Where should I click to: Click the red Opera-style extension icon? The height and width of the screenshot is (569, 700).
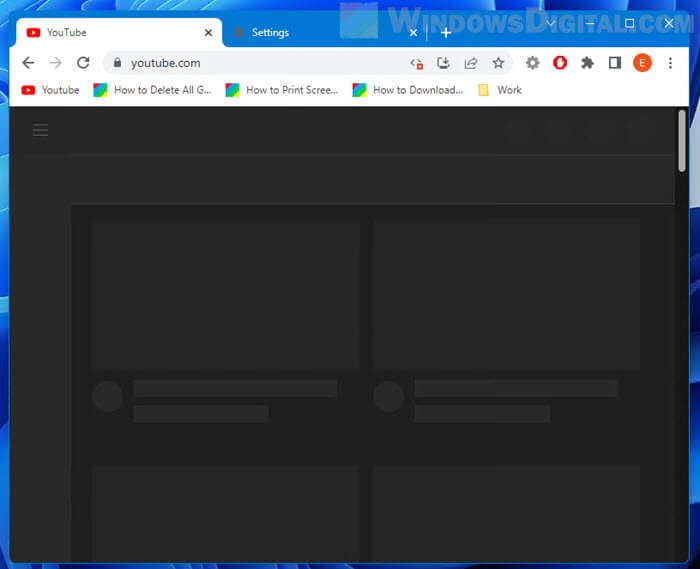point(560,63)
